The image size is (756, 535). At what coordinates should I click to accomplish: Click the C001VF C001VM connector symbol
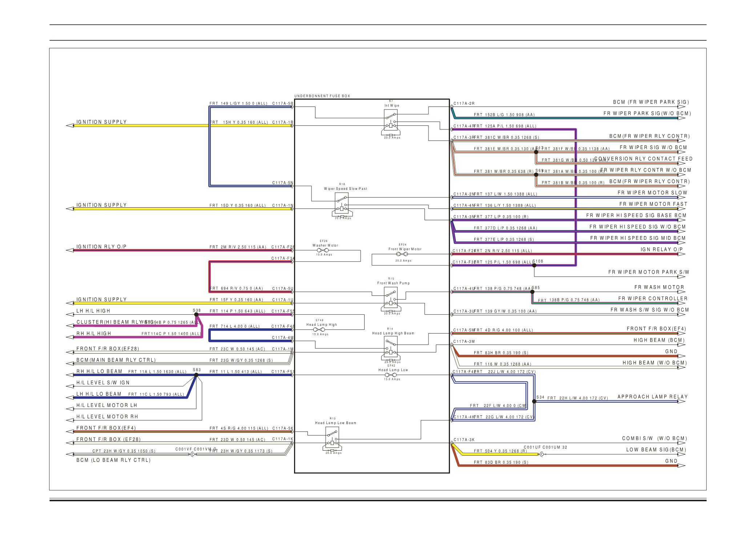point(193,454)
